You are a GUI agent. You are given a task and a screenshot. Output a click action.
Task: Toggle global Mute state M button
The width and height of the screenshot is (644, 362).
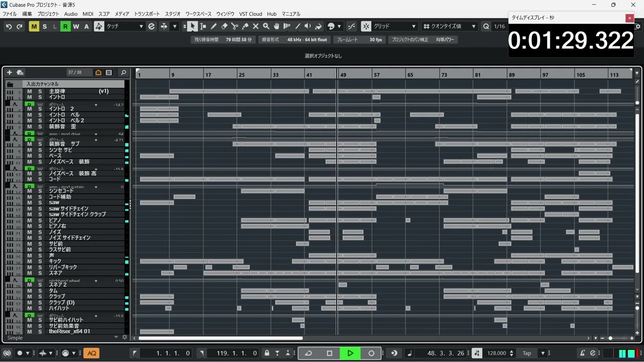click(x=34, y=26)
